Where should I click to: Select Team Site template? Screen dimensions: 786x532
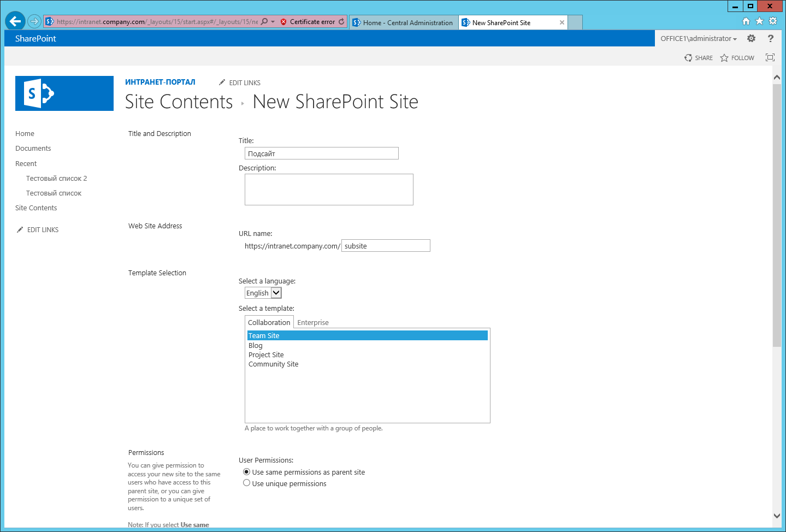[x=368, y=336]
